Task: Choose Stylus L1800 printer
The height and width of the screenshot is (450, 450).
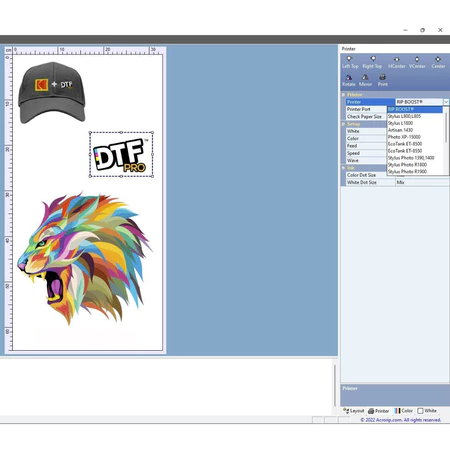Action: [415, 123]
